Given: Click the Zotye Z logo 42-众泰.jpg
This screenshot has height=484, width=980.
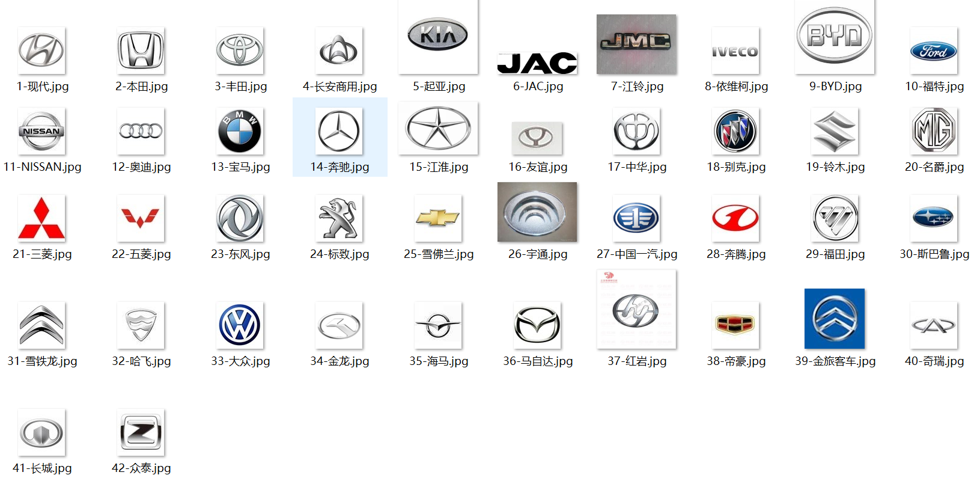Looking at the screenshot, I should 141,432.
